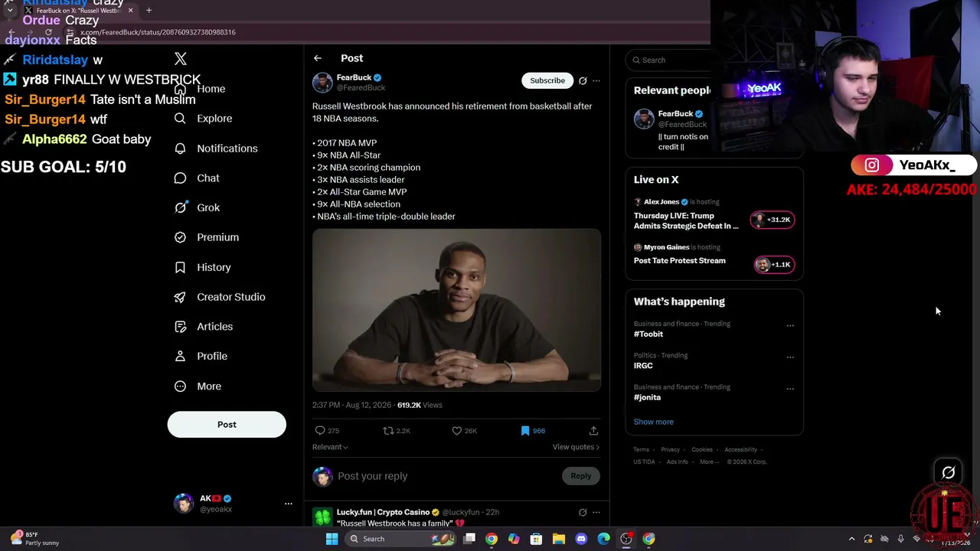The width and height of the screenshot is (980, 551).
Task: Expand the Relevant replies sort dropdown
Action: 330,447
